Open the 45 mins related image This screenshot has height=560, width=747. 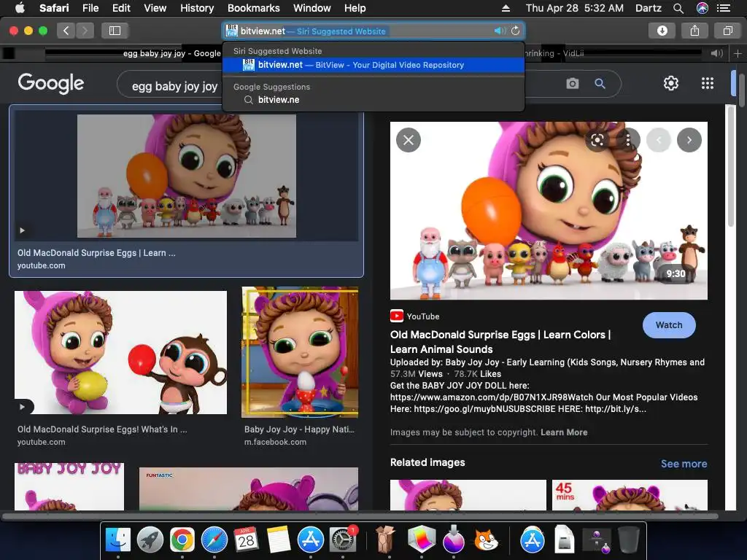coord(630,495)
